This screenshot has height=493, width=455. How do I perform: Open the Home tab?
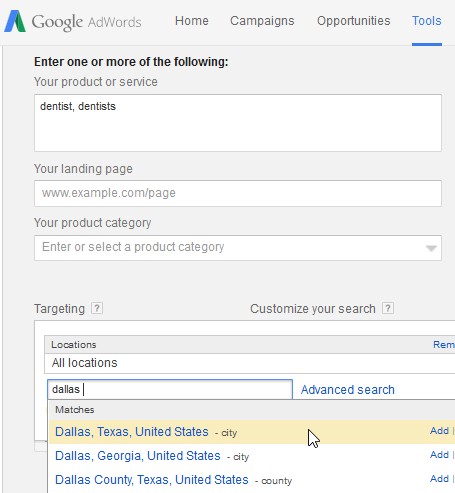192,21
